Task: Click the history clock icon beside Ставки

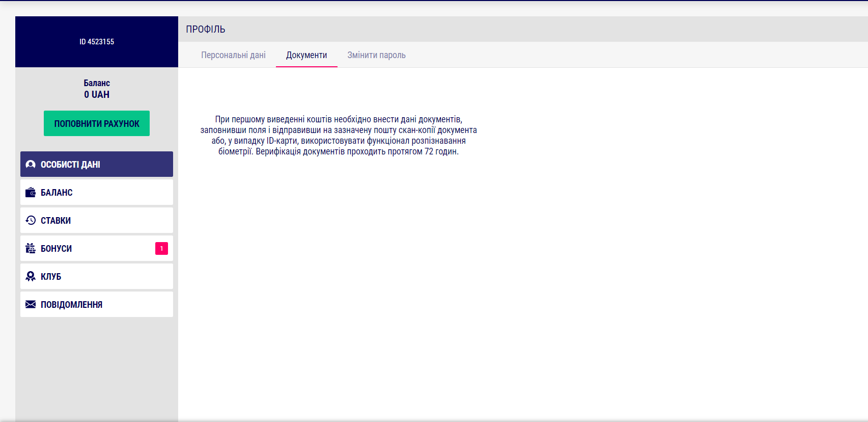Action: tap(31, 220)
